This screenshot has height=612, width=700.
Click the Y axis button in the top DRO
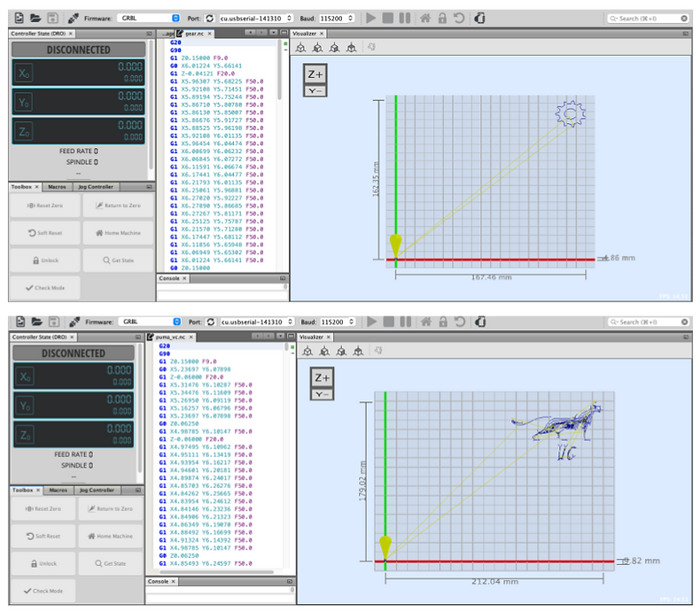click(x=24, y=103)
